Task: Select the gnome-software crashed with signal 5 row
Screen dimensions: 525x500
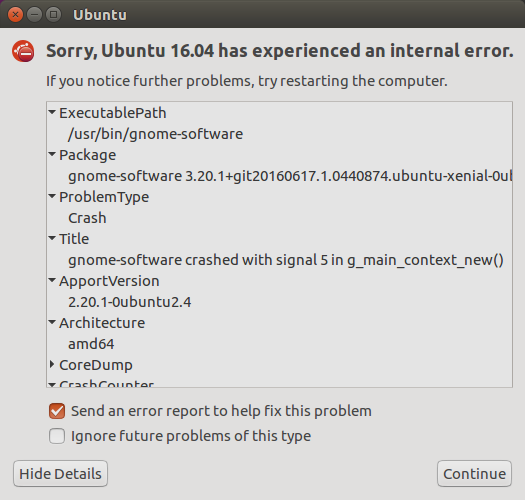Action: click(x=279, y=260)
